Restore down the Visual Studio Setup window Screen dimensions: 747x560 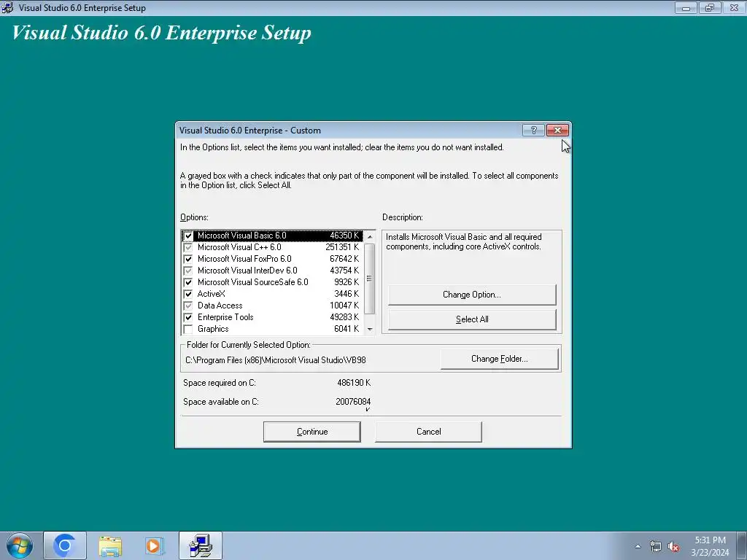[x=710, y=7]
